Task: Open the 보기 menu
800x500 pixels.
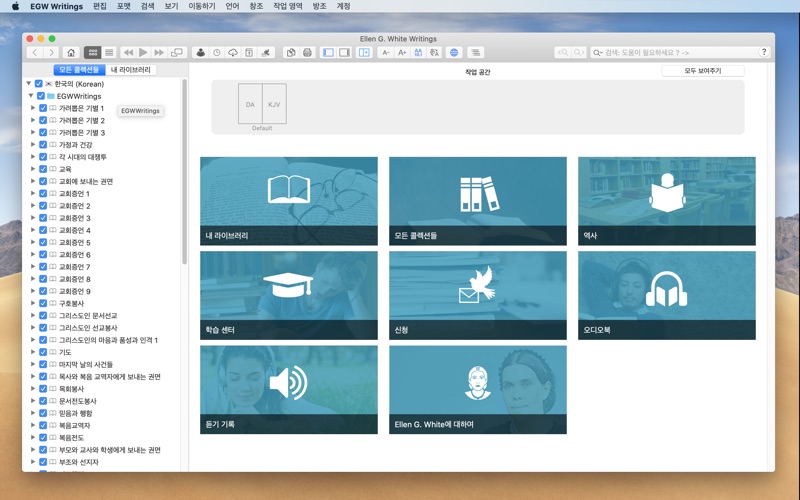Action: click(171, 6)
